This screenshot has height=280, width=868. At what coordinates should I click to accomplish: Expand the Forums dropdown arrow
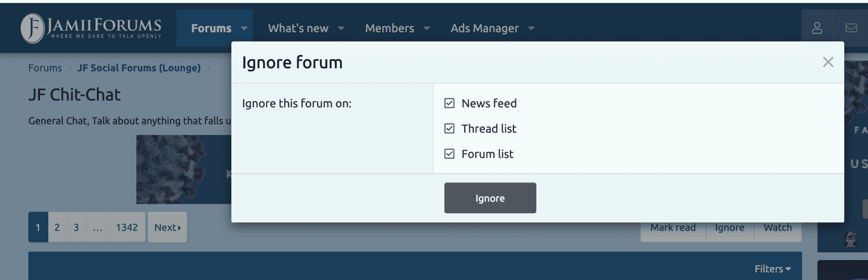click(244, 28)
